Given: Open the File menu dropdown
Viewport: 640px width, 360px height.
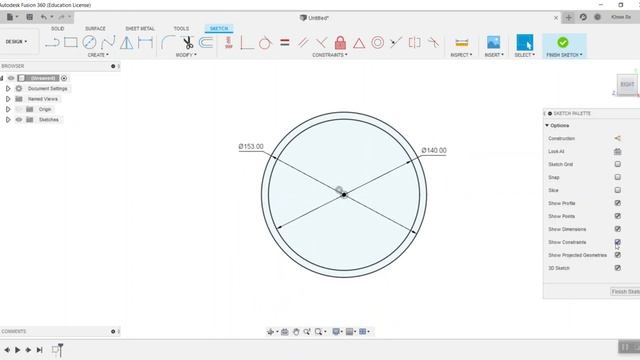Looking at the screenshot, I should (12, 17).
